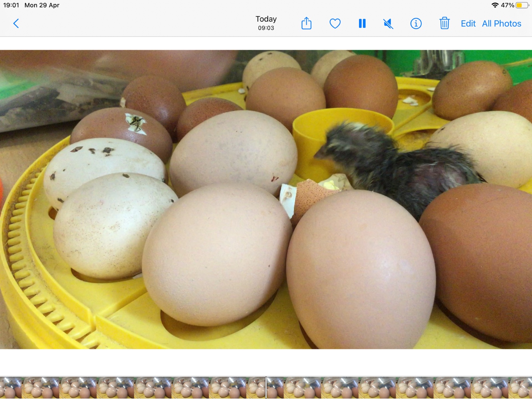Show video info with the (i) icon
The image size is (532, 399).
click(416, 24)
